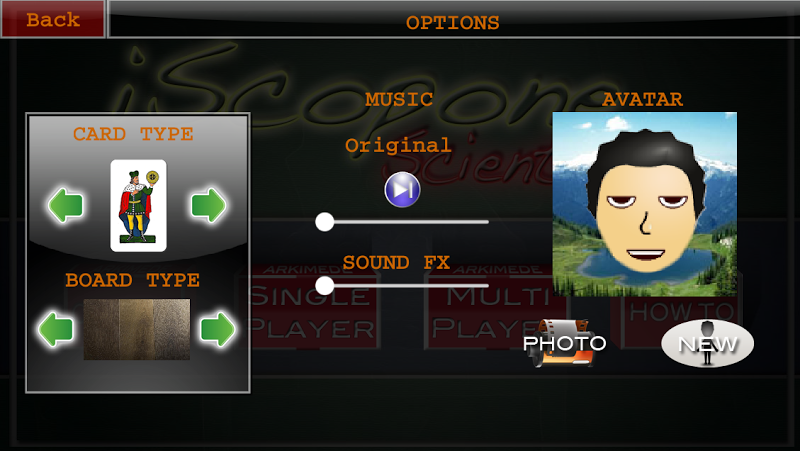The width and height of the screenshot is (800, 451).
Task: Click the CARD TYPE heading
Action: (x=133, y=134)
